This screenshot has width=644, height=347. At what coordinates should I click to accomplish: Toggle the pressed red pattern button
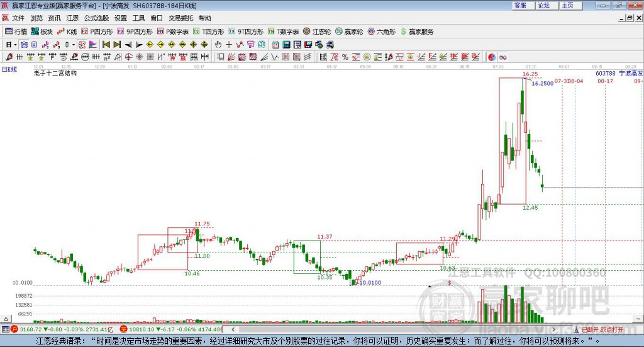(x=82, y=45)
